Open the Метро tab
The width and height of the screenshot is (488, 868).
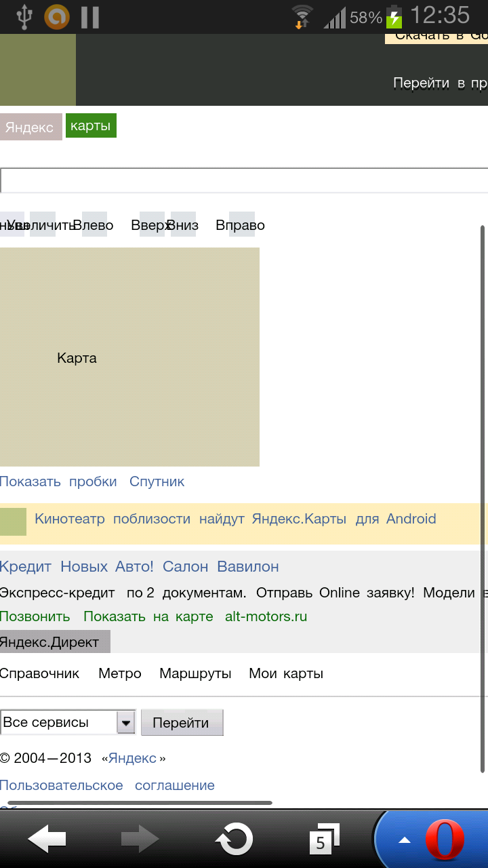(x=120, y=674)
